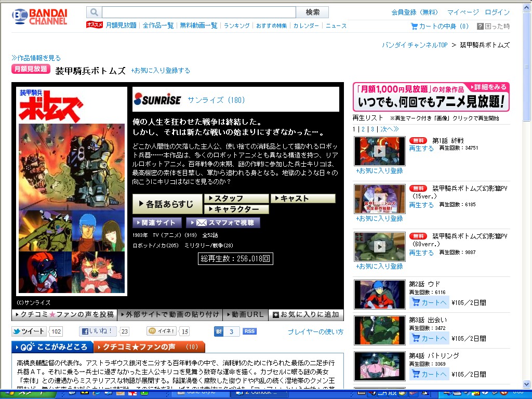The width and height of the screenshot is (532, 399).
Task: Click 再生する for 幻影篇PV (15ver.)
Action: point(421,205)
